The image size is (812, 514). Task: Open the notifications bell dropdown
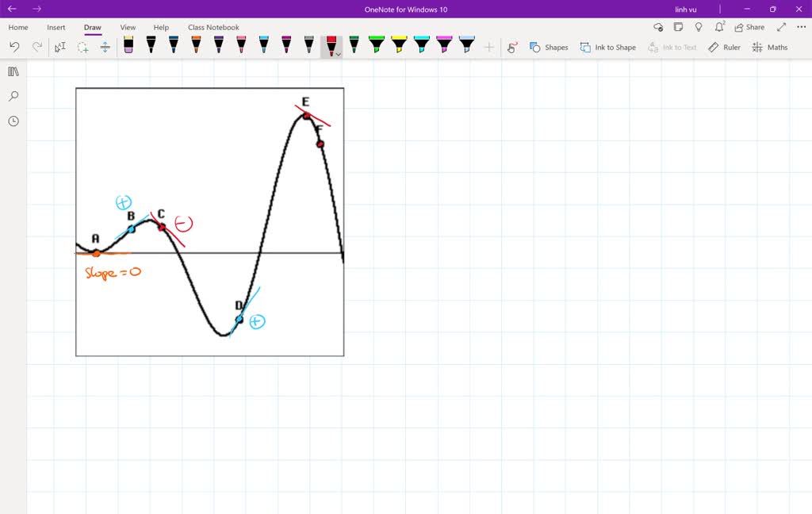(x=718, y=26)
